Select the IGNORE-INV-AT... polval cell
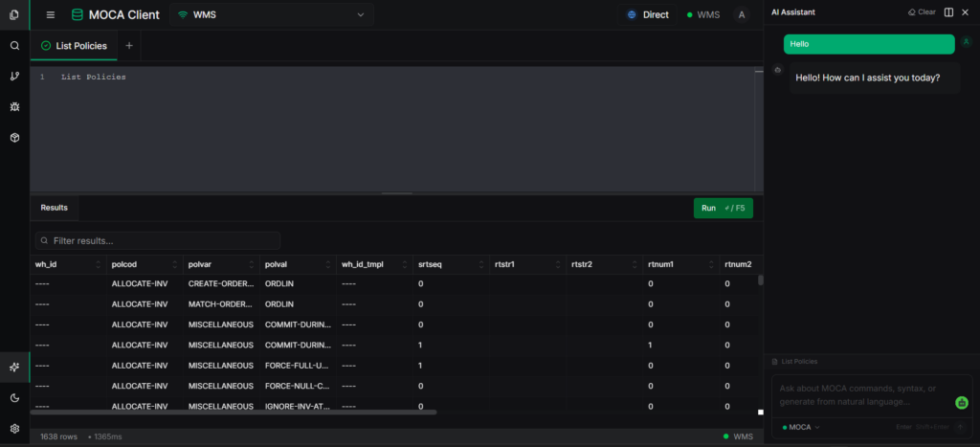This screenshot has width=980, height=447. (299, 407)
